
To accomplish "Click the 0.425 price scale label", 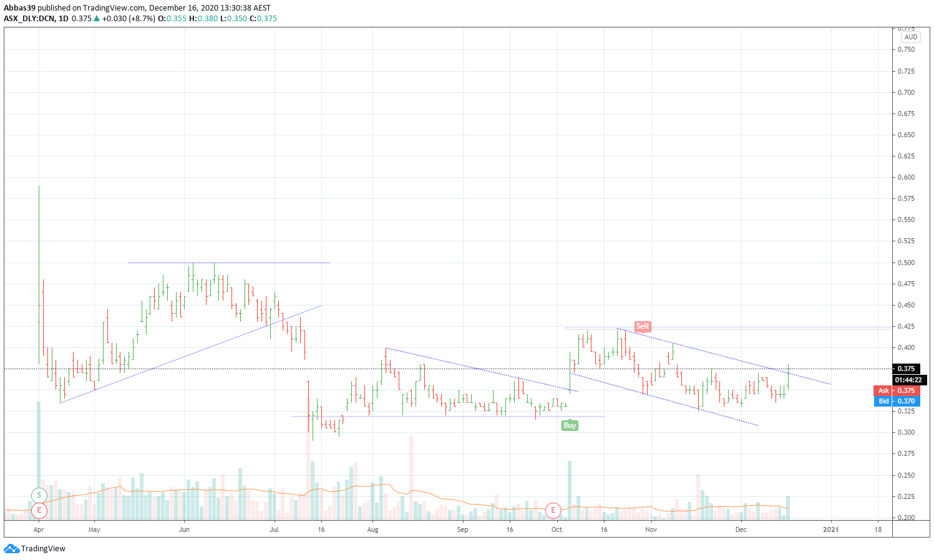I will click(x=906, y=326).
